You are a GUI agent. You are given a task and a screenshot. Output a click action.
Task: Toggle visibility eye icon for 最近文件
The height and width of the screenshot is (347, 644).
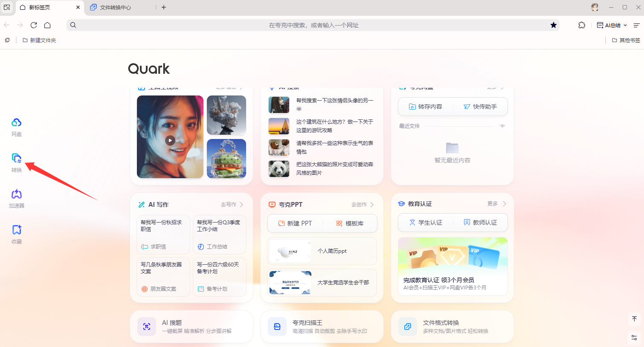click(x=502, y=126)
